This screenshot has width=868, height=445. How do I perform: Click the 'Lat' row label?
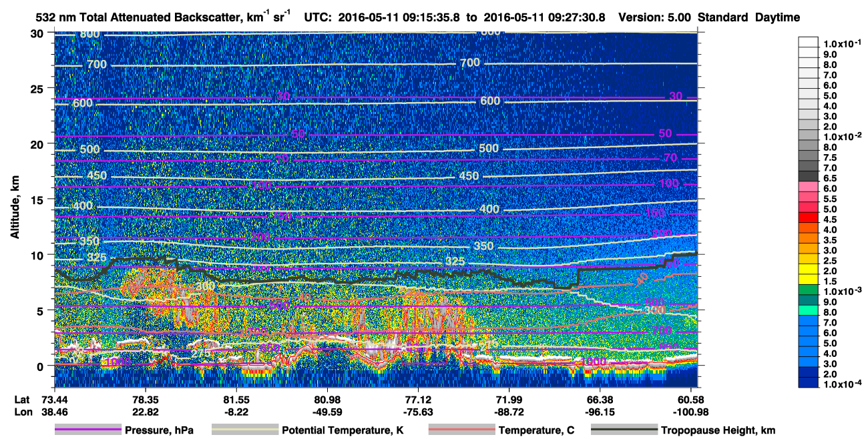pos(22,399)
